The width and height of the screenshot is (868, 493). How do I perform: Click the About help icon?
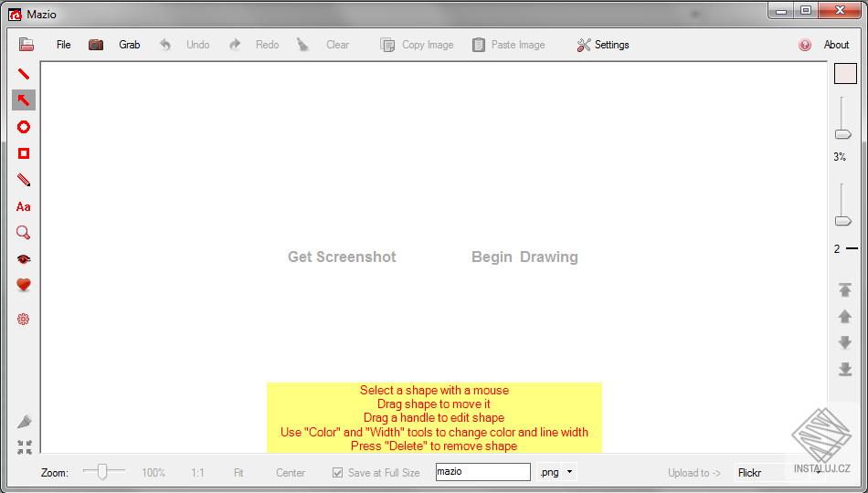coord(805,45)
